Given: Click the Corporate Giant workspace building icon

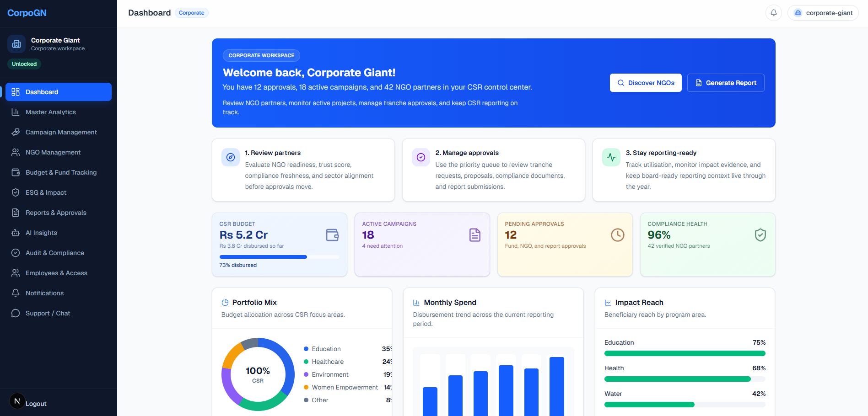Looking at the screenshot, I should point(16,44).
